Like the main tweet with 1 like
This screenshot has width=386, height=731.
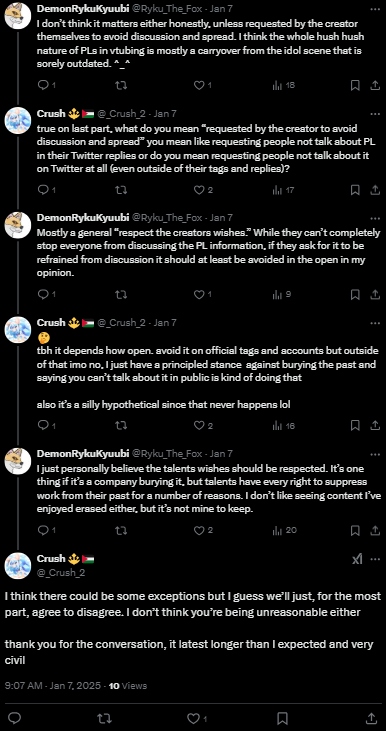196,717
